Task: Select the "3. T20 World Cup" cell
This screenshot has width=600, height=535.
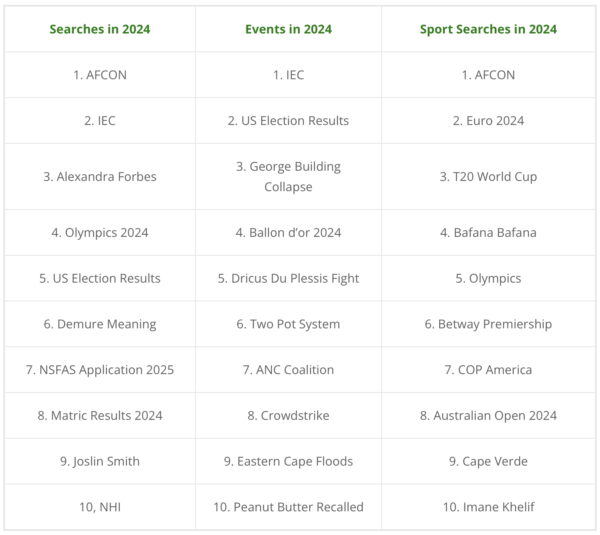Action: [488, 177]
